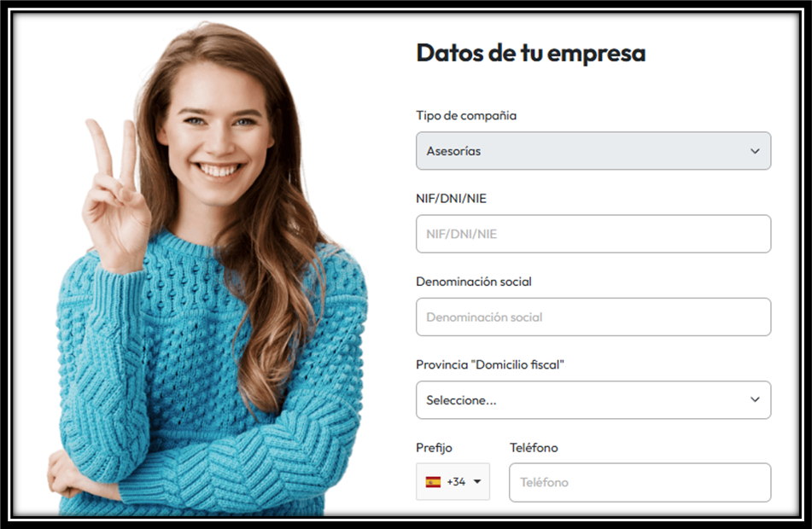Expand the Provincia "Domicilio fiscal" selector

pyautogui.click(x=593, y=400)
